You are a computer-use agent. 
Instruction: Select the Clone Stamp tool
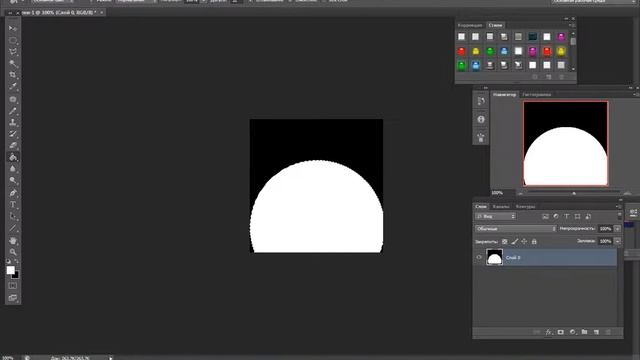[x=13, y=122]
